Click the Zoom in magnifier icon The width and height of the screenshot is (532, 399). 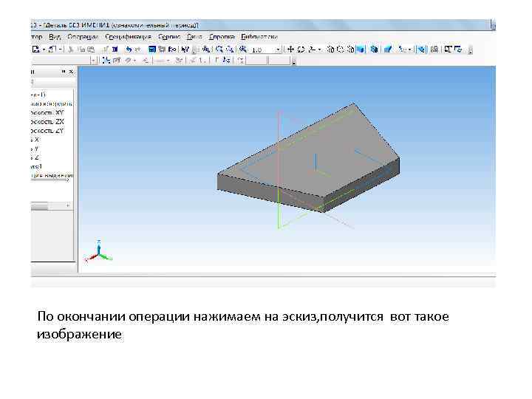click(219, 50)
